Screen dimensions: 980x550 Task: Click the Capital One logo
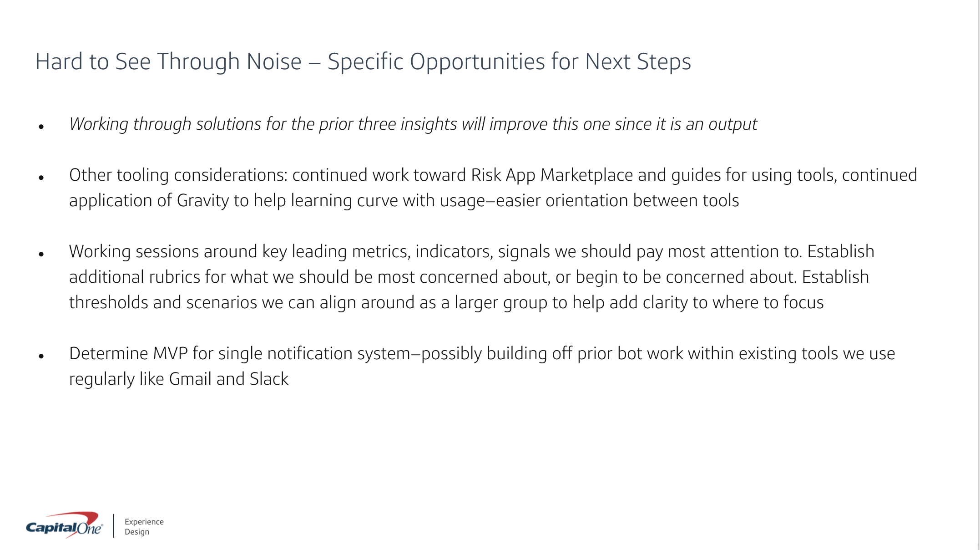tap(64, 526)
